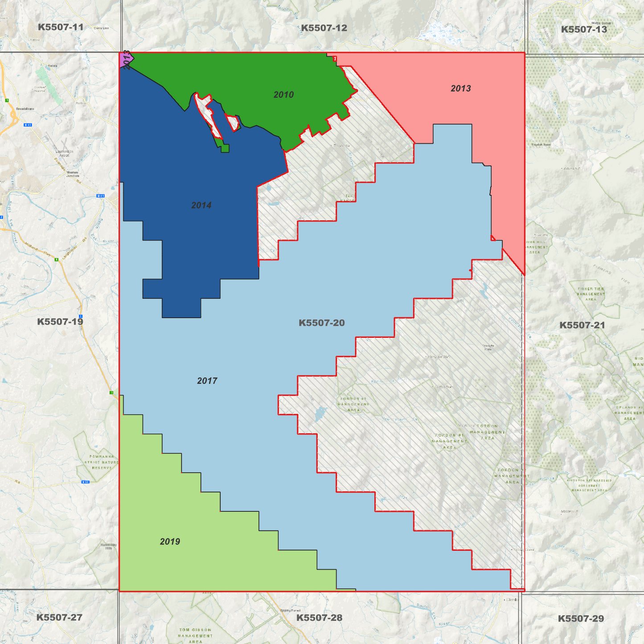Click the 2017 light blue area label

coord(207,381)
